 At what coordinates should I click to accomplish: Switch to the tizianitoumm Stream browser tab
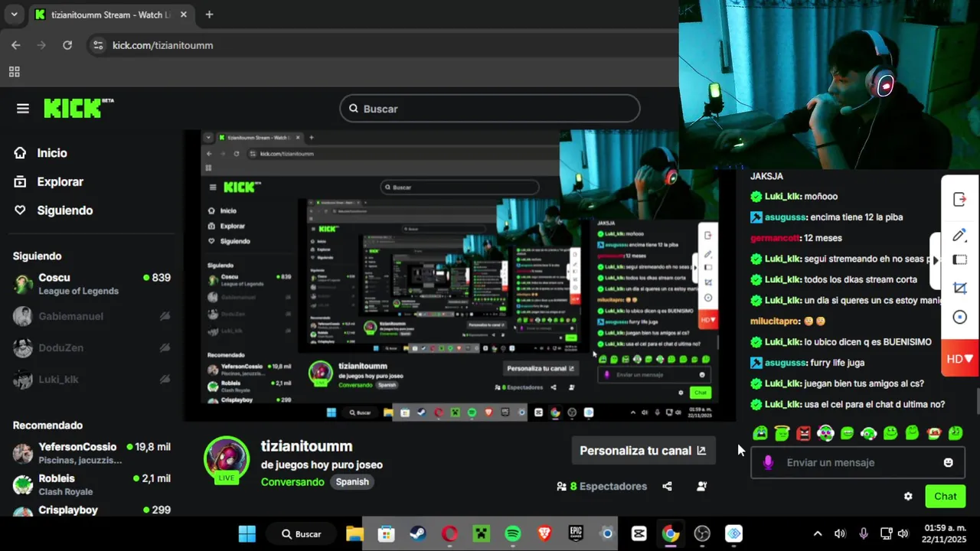pos(112,15)
